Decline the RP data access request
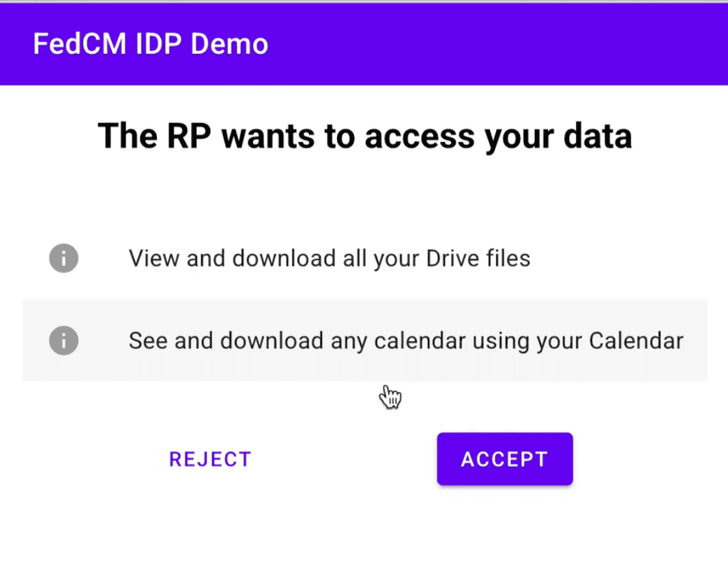 tap(210, 459)
